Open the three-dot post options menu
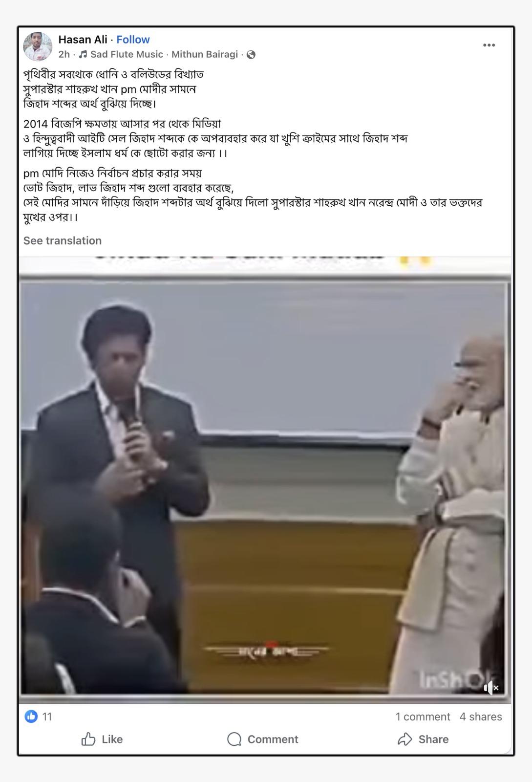This screenshot has width=532, height=782. point(489,45)
